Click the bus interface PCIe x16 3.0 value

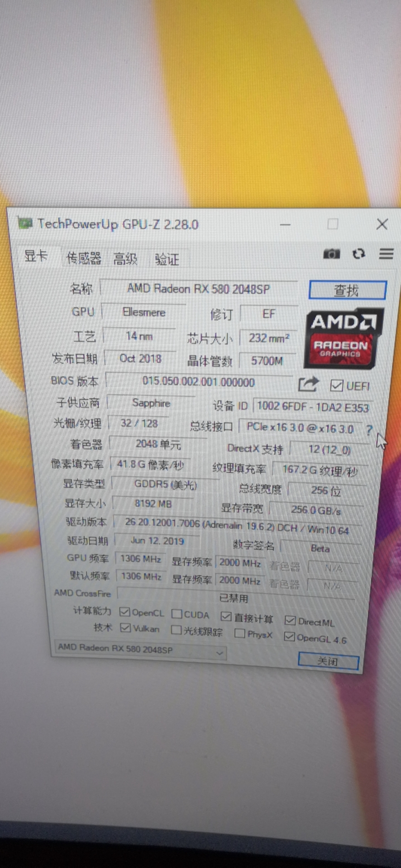(301, 428)
